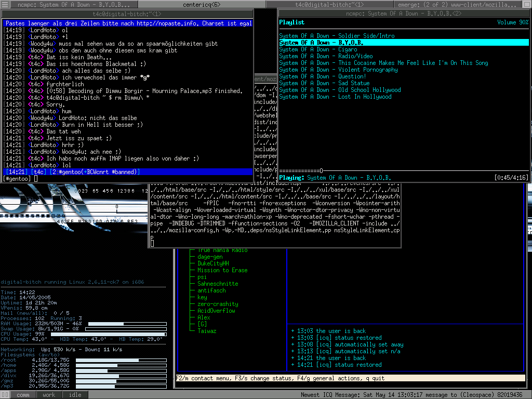The image size is (532, 399).
Task: Switch to the centericq<6> task in the top bar
Action: coord(202,4)
